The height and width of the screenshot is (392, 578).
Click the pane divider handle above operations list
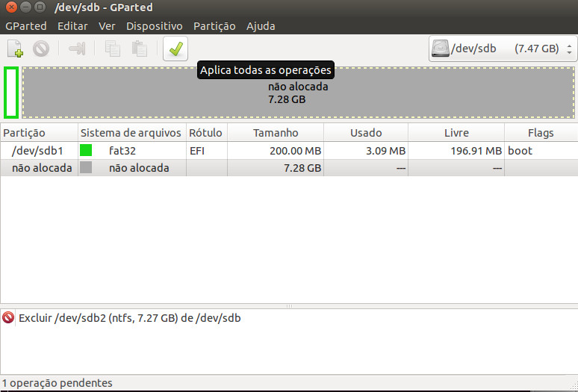(289, 306)
